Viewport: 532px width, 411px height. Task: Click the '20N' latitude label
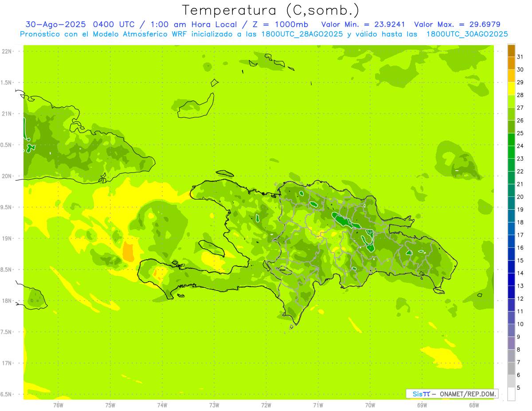coord(7,176)
